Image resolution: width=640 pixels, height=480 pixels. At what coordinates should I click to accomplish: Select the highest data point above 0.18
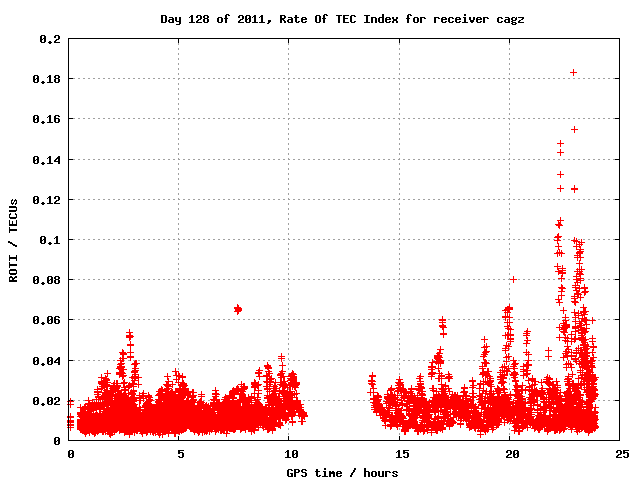tap(573, 72)
